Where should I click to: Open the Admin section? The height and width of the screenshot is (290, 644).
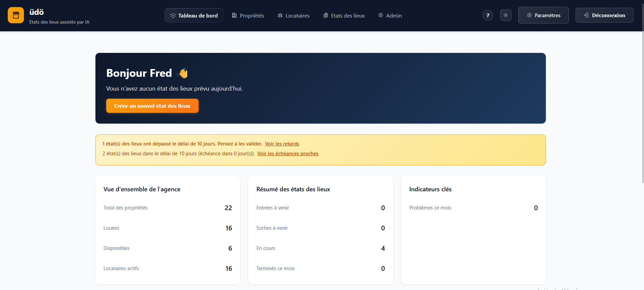coord(390,15)
